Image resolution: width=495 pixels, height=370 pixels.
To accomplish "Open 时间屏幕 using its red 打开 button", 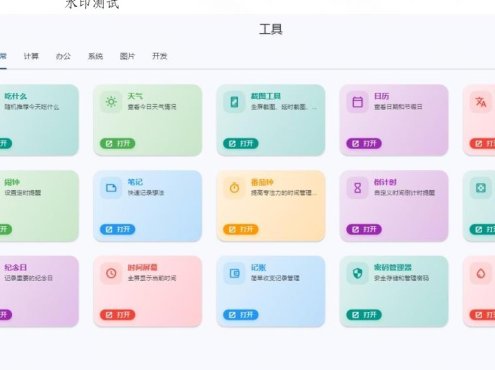I will [x=118, y=315].
